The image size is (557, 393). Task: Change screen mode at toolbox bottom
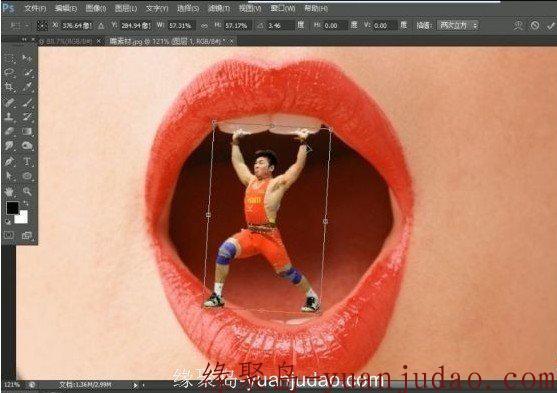point(27,235)
